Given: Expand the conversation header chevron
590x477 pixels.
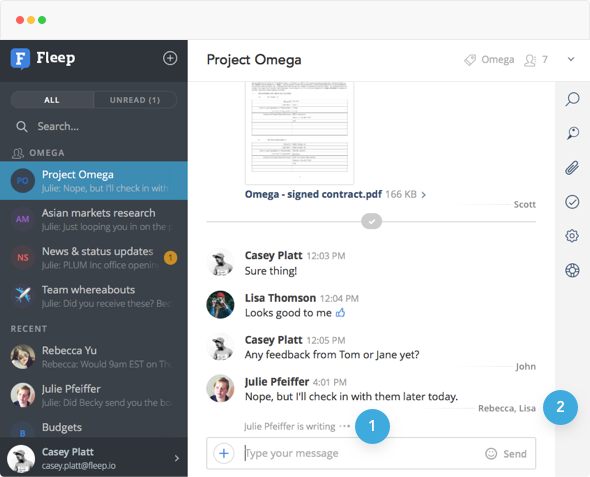Looking at the screenshot, I should [x=571, y=59].
